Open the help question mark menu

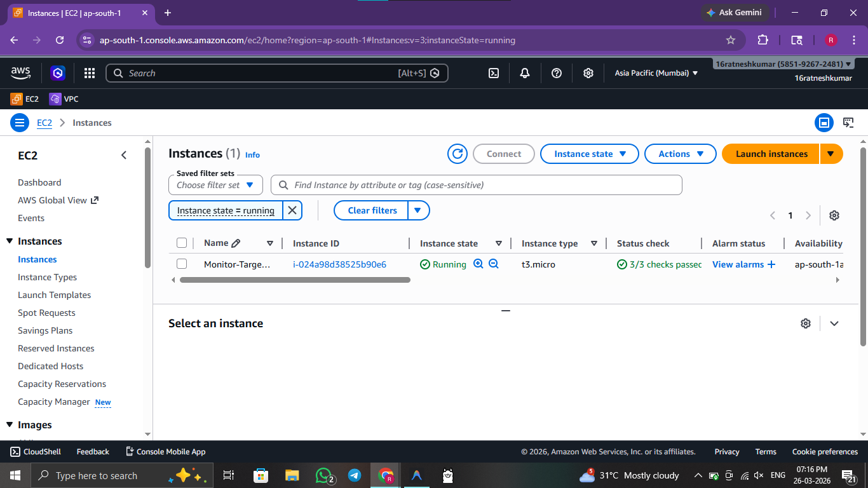tap(557, 73)
